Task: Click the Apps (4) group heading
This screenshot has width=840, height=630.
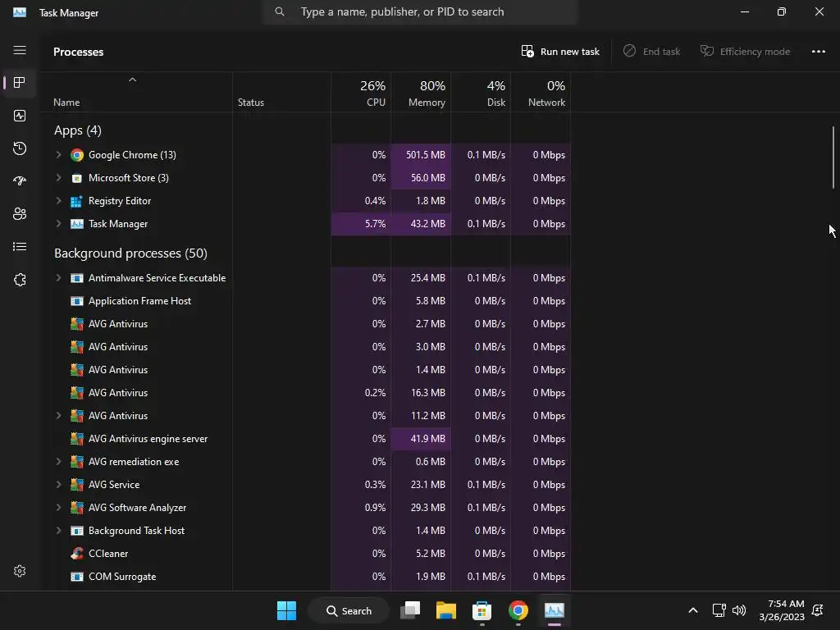Action: tap(78, 130)
